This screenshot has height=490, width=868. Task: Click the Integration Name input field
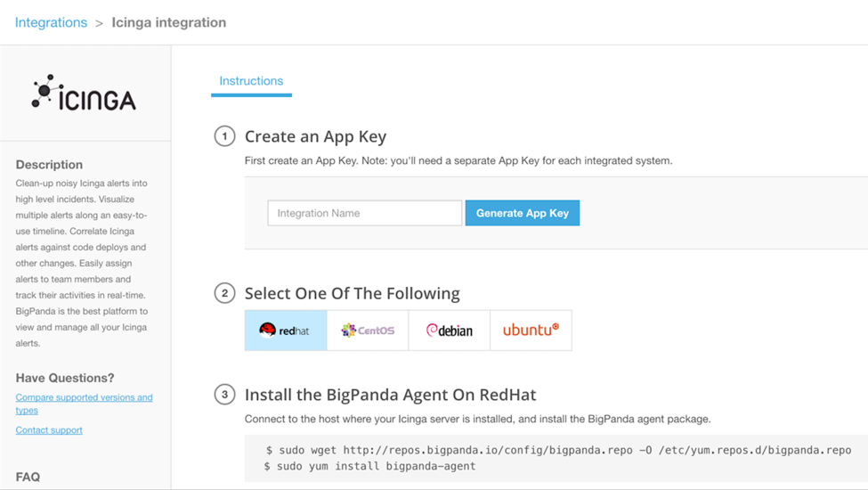point(365,213)
